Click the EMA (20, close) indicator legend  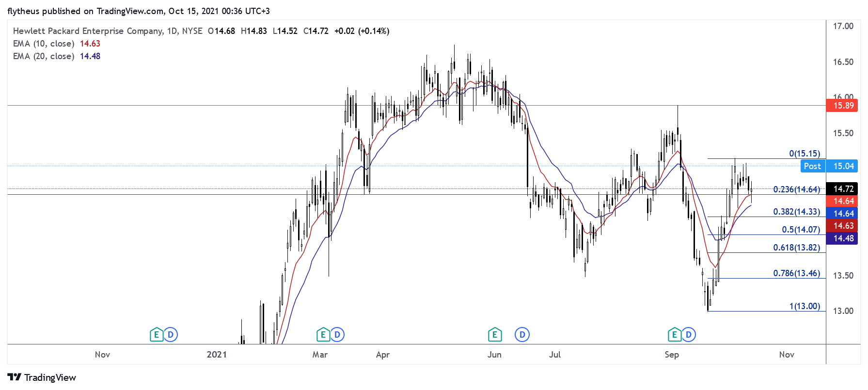[44, 56]
